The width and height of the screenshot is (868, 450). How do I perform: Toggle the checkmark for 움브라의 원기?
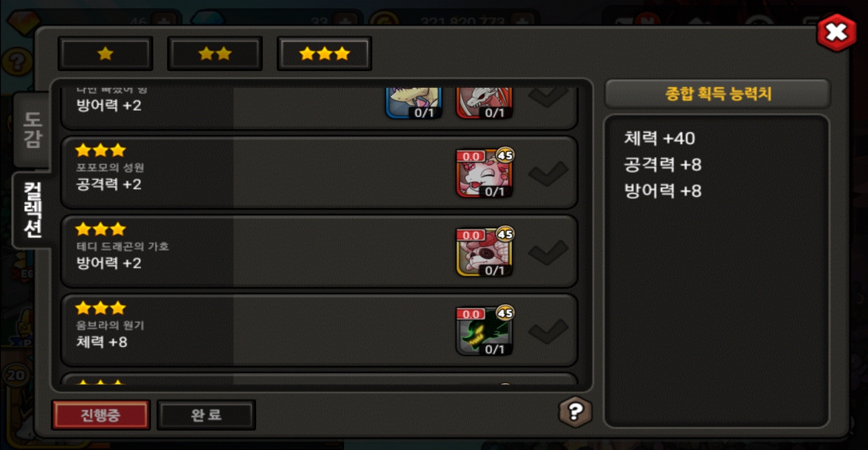coord(548,330)
